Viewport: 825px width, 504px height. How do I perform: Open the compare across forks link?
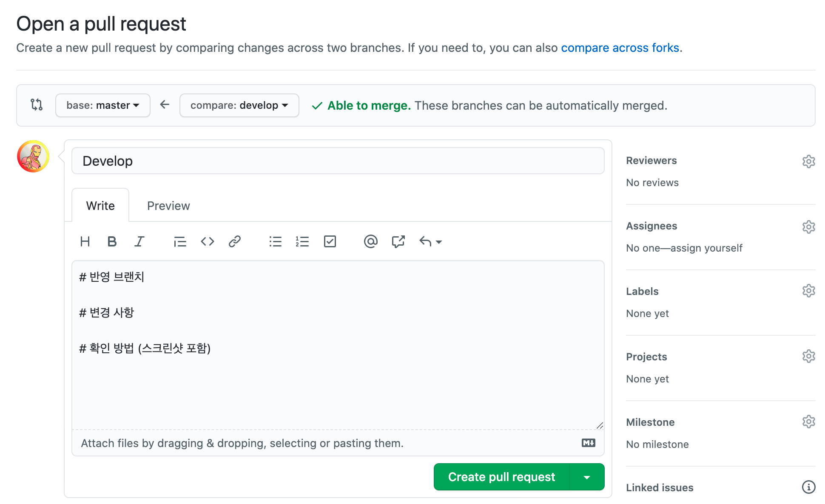pyautogui.click(x=620, y=48)
